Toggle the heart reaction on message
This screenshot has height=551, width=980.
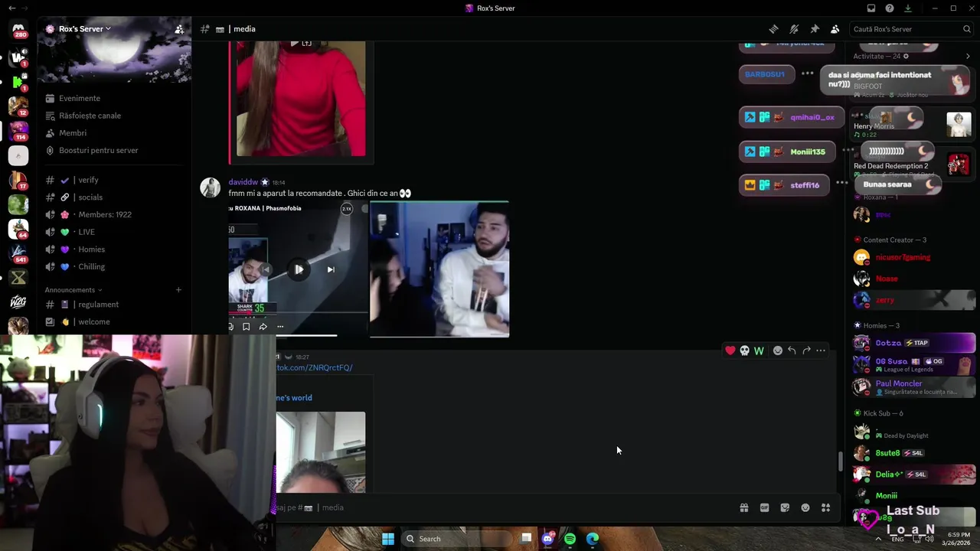tap(730, 350)
